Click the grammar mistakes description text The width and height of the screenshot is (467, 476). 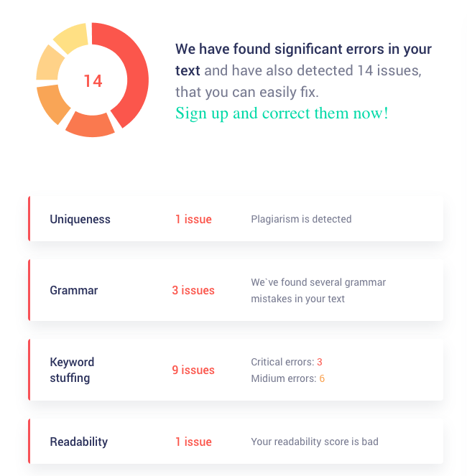318,290
